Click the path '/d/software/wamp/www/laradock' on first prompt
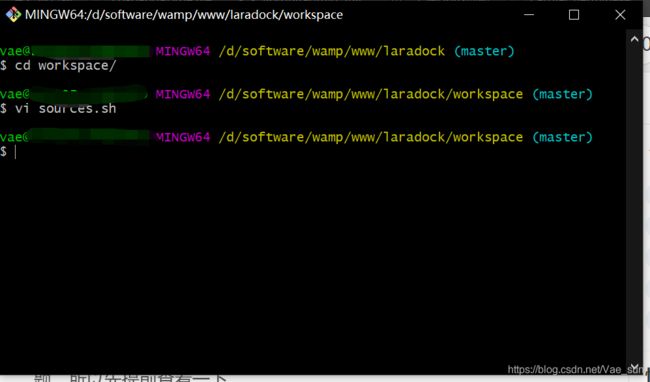The image size is (650, 382). (332, 51)
